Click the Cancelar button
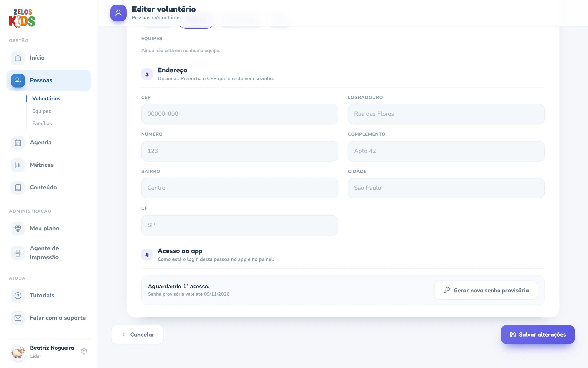This screenshot has width=588, height=368. 137,334
